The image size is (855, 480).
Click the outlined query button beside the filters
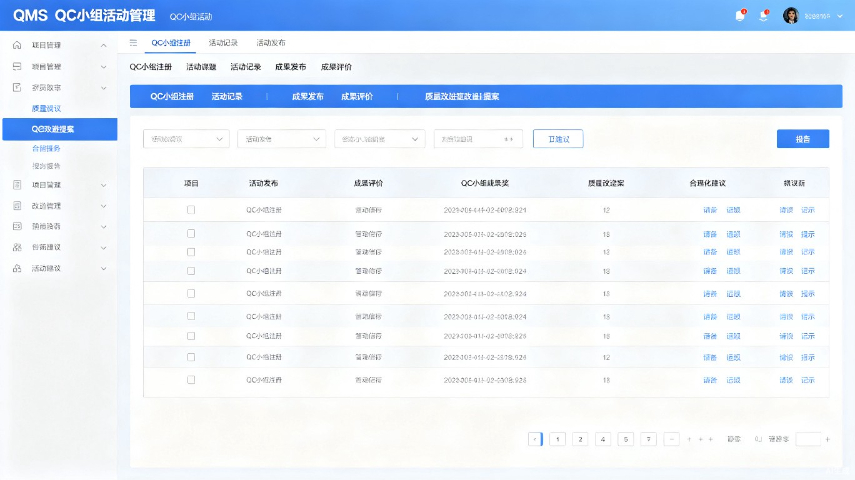(558, 139)
